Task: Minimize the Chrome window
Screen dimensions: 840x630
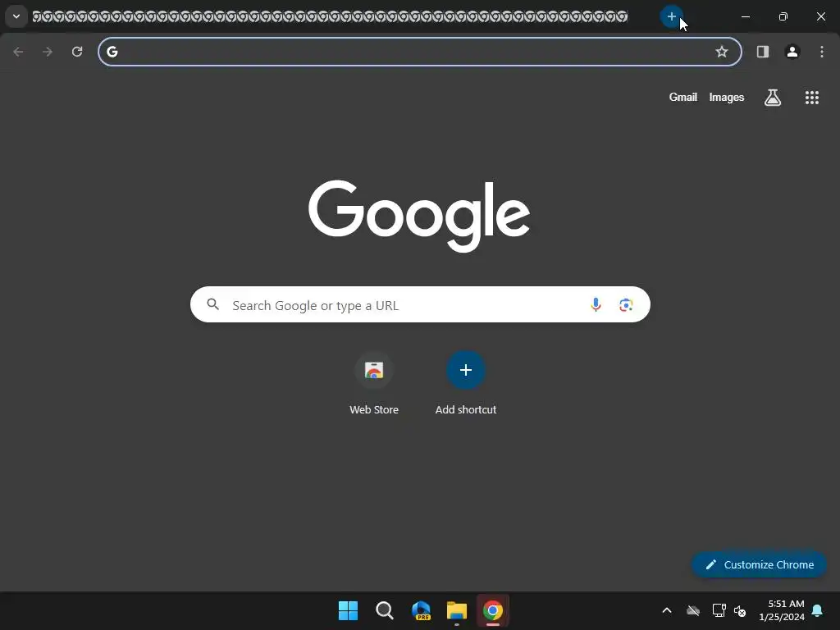Action: [x=745, y=16]
